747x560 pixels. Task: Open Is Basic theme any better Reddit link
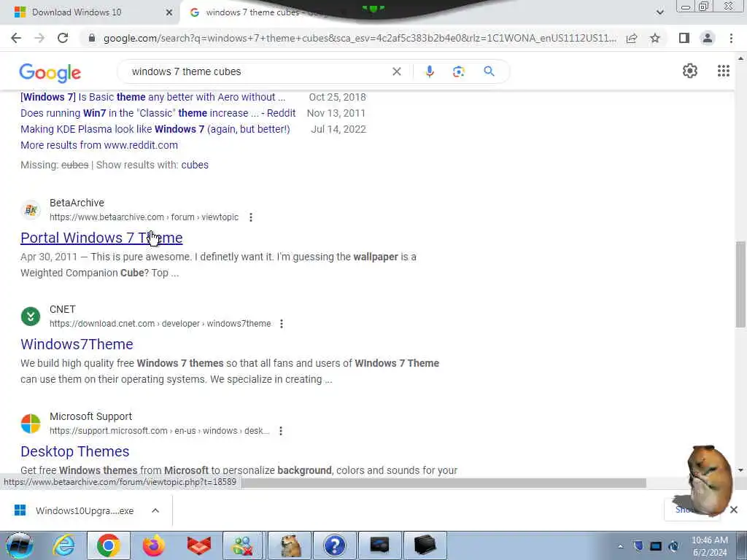[x=153, y=97]
